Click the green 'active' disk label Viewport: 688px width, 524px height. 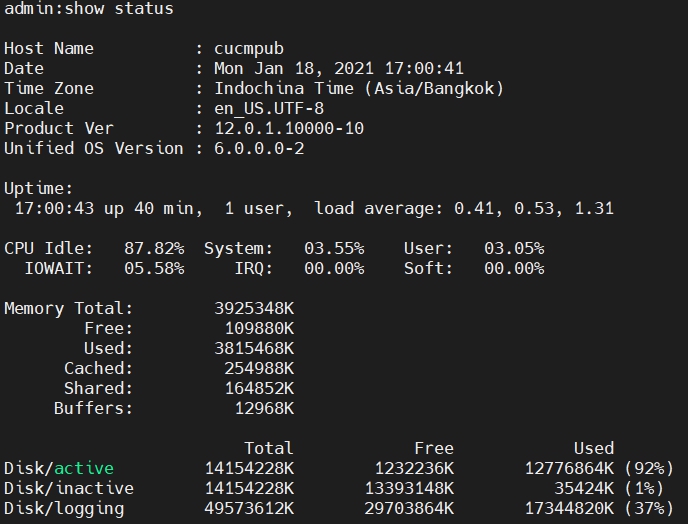(84, 469)
